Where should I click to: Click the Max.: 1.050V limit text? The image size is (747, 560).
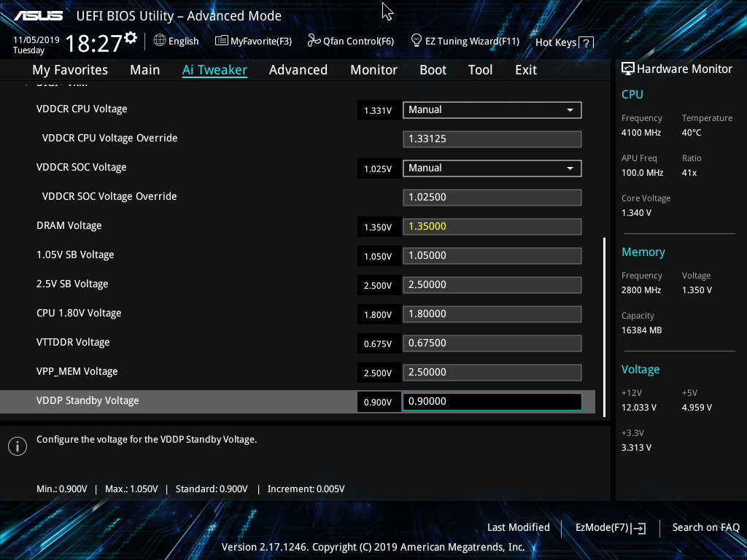[x=131, y=489]
